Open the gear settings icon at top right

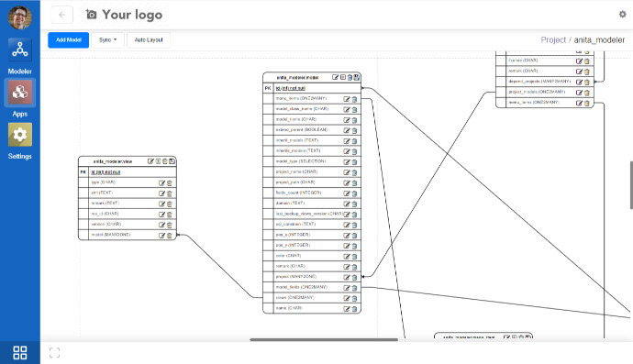pos(623,14)
